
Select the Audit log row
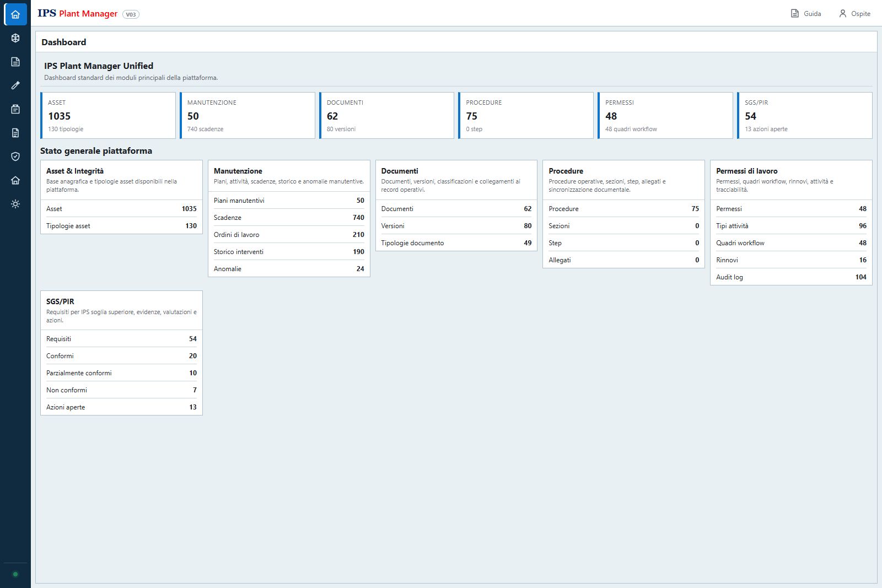pos(791,277)
